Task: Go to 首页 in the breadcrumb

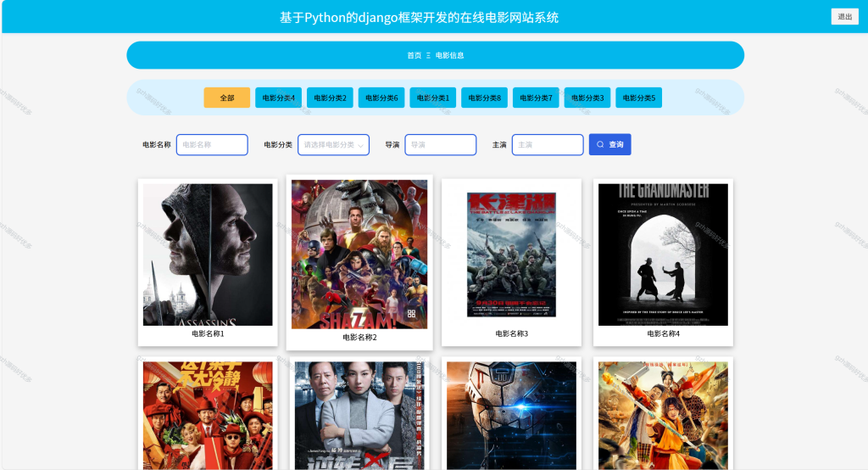Action: point(414,55)
